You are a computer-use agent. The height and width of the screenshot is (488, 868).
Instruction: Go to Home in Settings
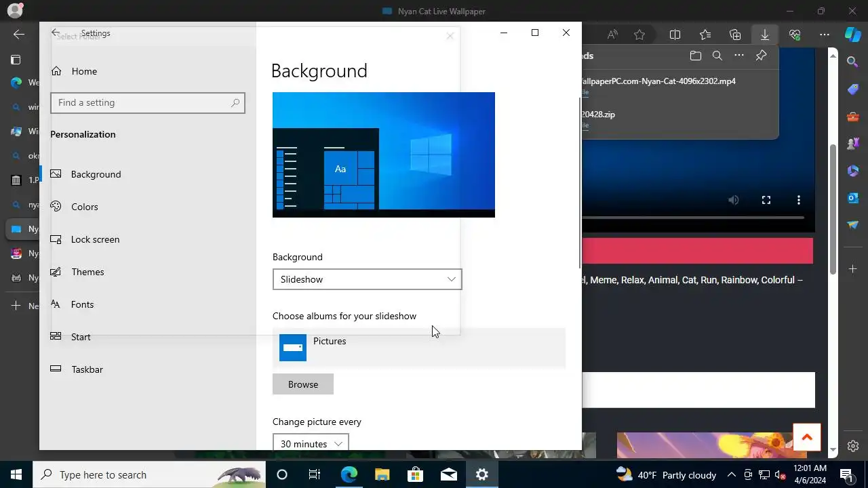click(148, 71)
